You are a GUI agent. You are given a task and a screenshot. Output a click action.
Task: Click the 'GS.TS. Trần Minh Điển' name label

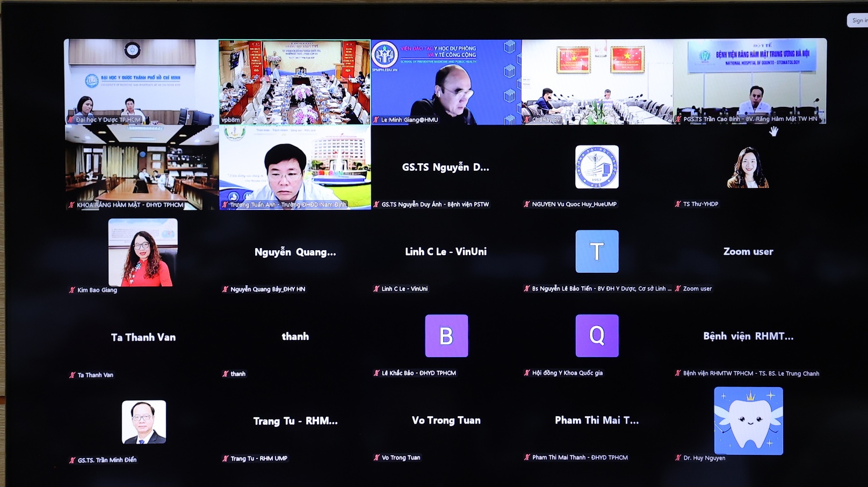pyautogui.click(x=107, y=460)
